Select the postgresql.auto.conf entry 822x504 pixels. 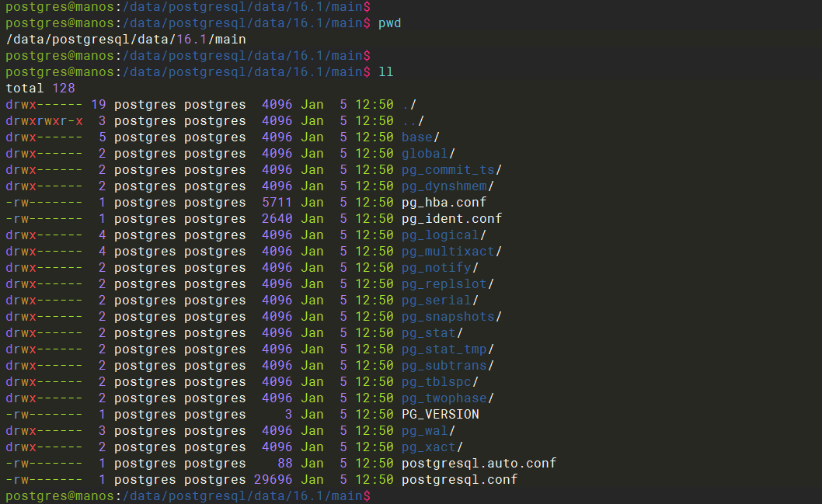479,464
